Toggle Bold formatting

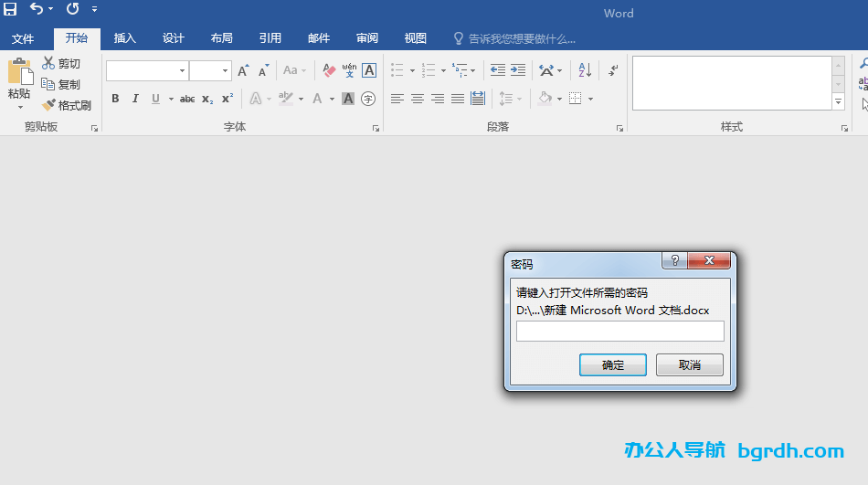point(115,99)
